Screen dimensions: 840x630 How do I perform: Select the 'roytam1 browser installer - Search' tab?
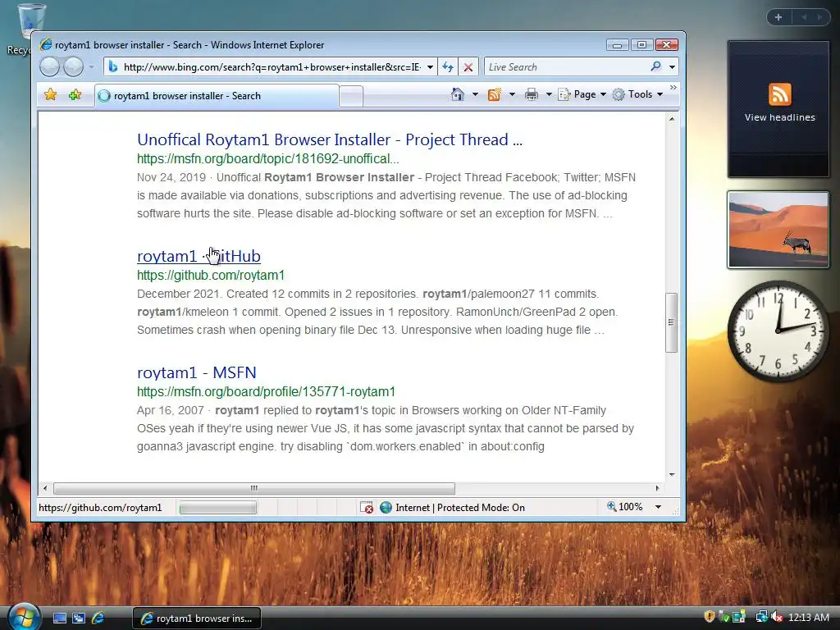pyautogui.click(x=217, y=96)
